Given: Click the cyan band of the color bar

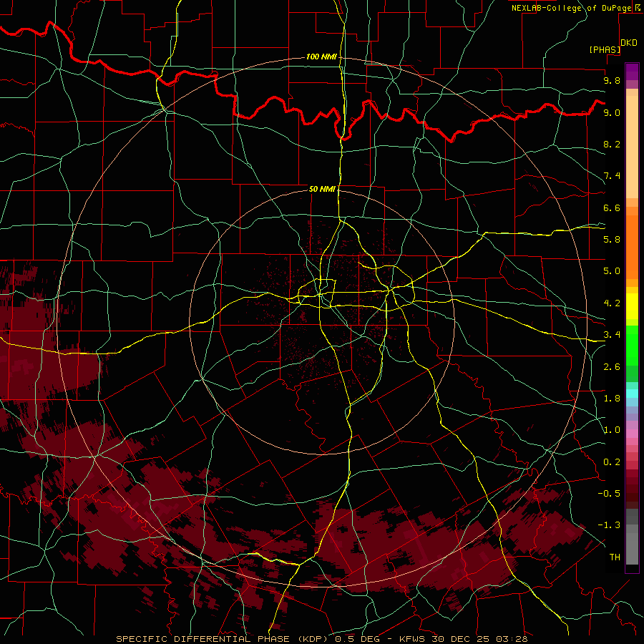Looking at the screenshot, I should click(632, 394).
